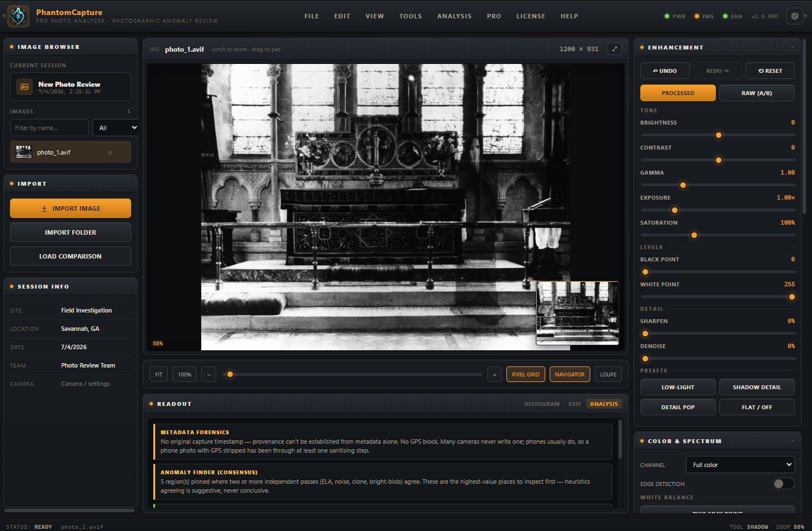812x531 pixels.
Task: Click the Gamma slider handle
Action: coord(683,185)
